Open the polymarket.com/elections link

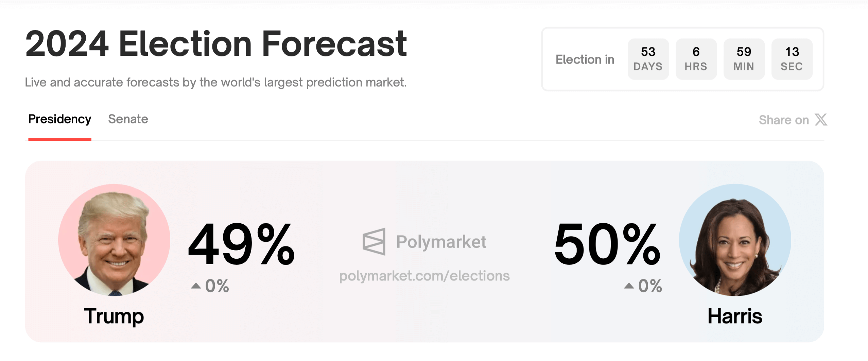pyautogui.click(x=424, y=276)
